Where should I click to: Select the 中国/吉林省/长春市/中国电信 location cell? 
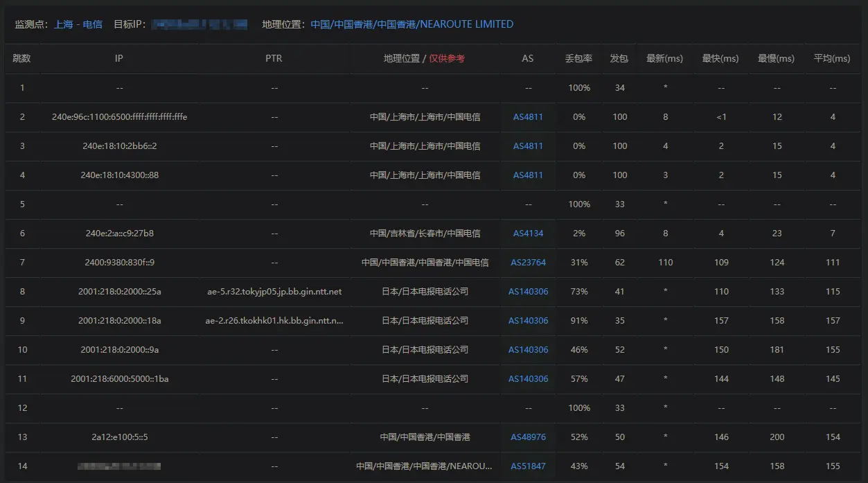tap(425, 234)
